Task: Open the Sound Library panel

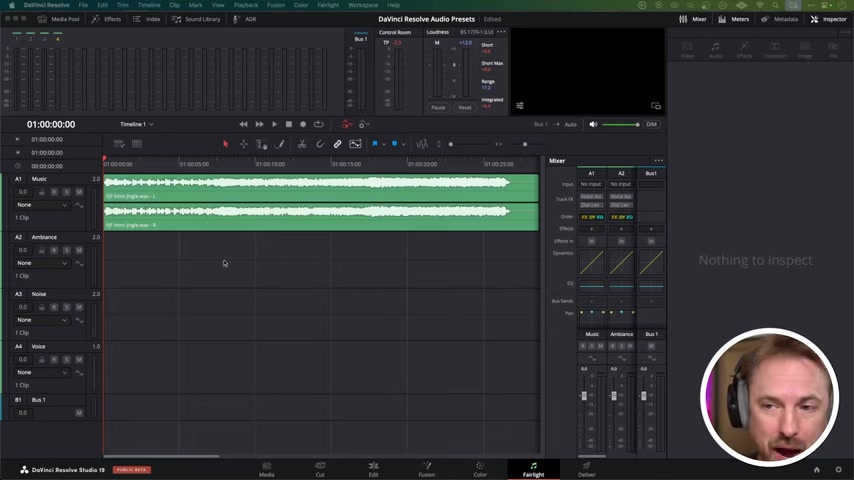Action: [x=196, y=19]
